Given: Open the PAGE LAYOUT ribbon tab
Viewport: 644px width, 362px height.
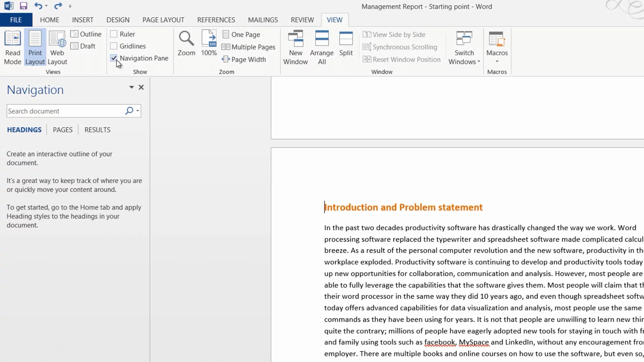Looking at the screenshot, I should click(x=163, y=20).
